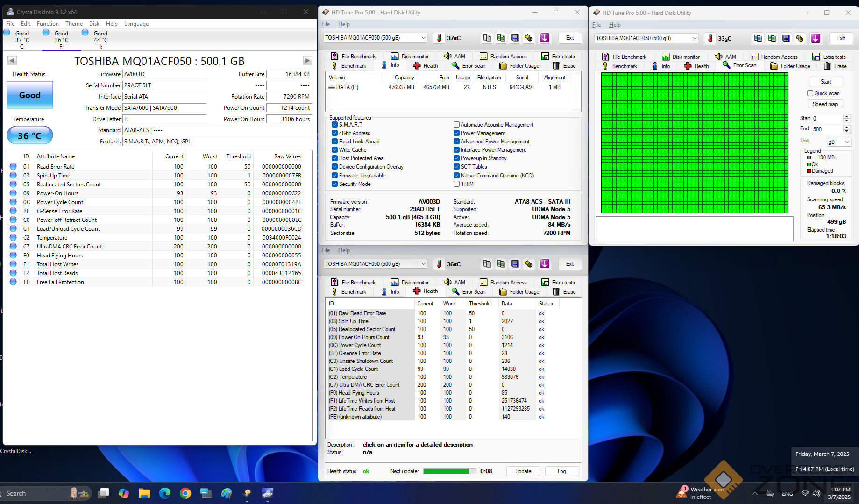The width and height of the screenshot is (859, 504).
Task: Expand drive selector dropdown next to 36°C
Action: (424, 264)
